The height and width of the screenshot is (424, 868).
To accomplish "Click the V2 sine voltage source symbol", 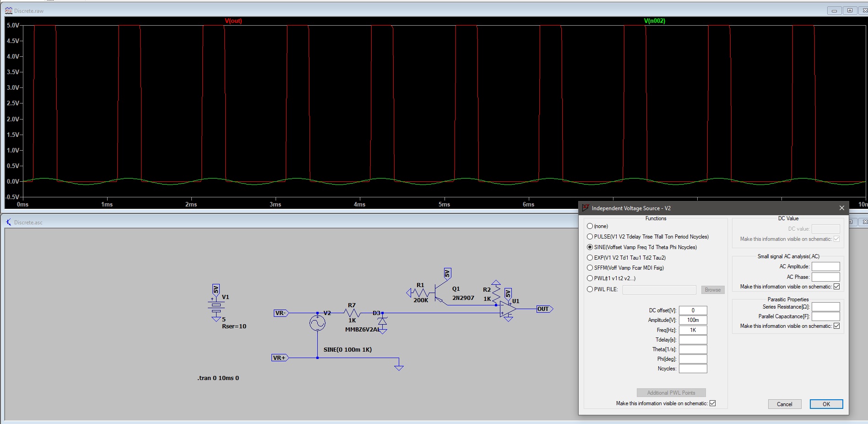I will (317, 323).
